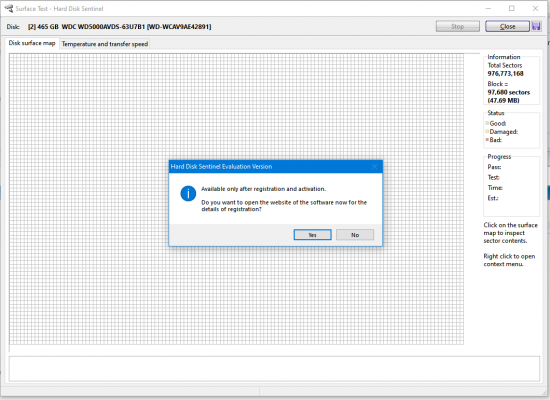Click the 'Pass:' progress label
Screen dimensions: 550x400
pyautogui.click(x=494, y=167)
